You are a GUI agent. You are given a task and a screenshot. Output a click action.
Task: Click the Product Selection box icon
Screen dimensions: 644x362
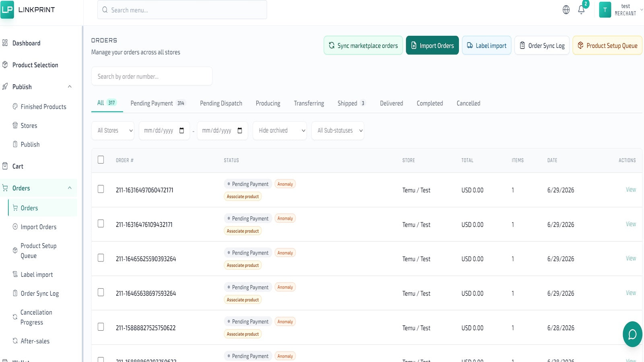click(5, 65)
